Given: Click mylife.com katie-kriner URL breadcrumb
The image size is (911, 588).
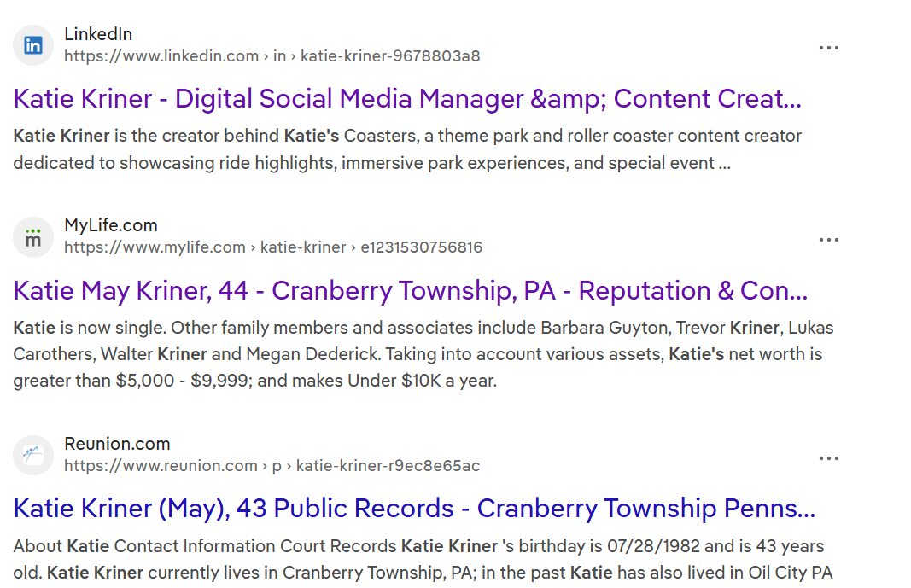Looking at the screenshot, I should point(273,247).
